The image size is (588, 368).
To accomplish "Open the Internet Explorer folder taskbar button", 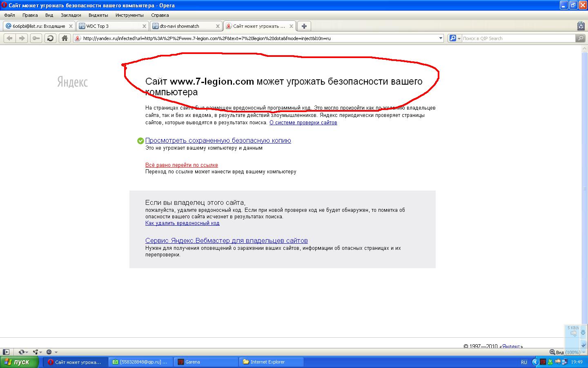I will pyautogui.click(x=272, y=362).
